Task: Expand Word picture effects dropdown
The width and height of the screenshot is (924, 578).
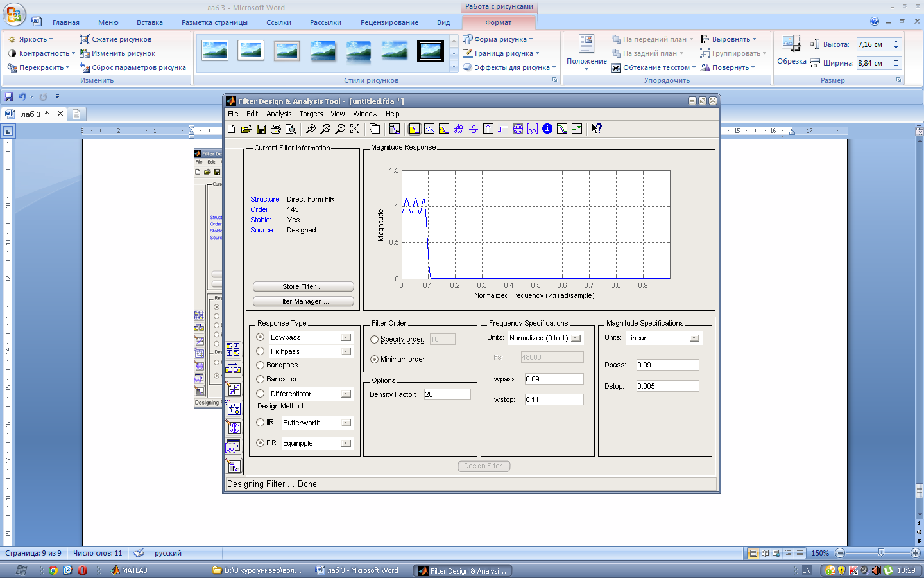Action: click(509, 67)
